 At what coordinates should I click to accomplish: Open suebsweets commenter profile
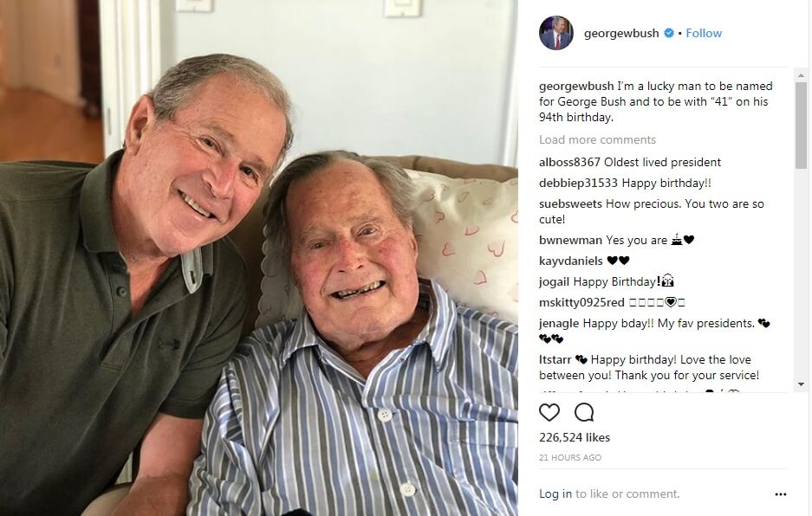(570, 203)
